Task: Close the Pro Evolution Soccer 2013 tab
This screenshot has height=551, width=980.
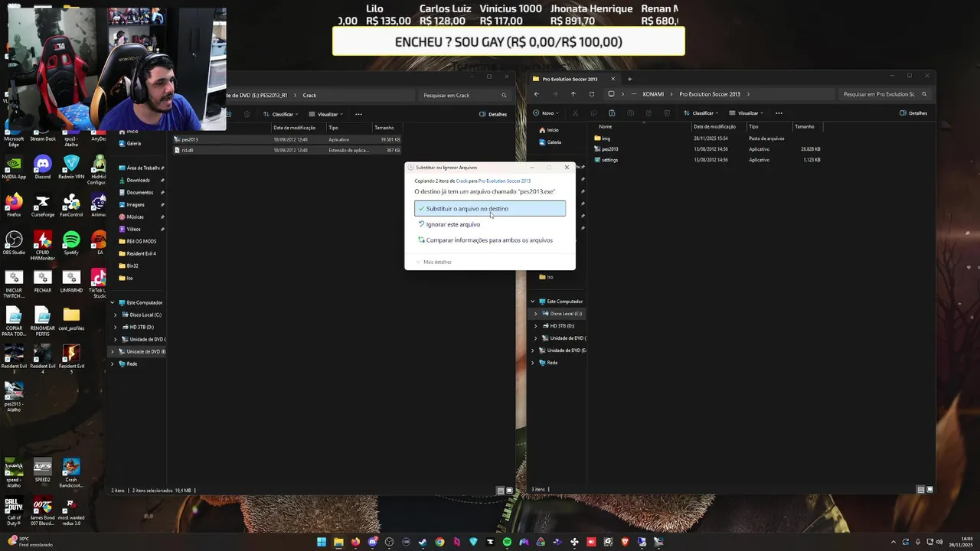Action: coord(612,79)
